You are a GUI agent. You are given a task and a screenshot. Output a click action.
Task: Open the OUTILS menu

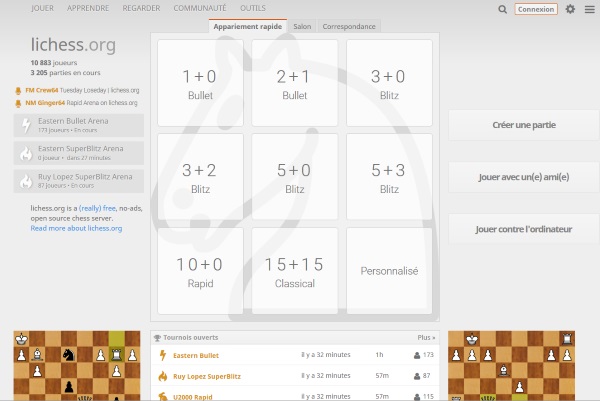(253, 8)
